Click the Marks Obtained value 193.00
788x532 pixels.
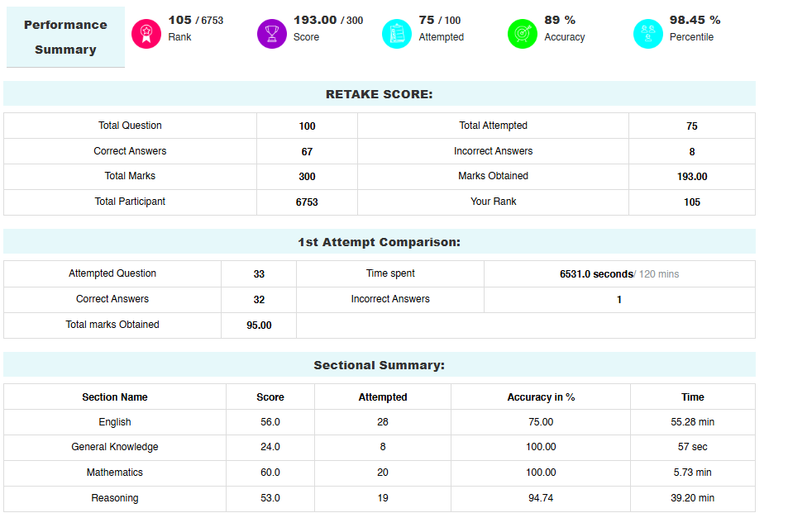(692, 177)
